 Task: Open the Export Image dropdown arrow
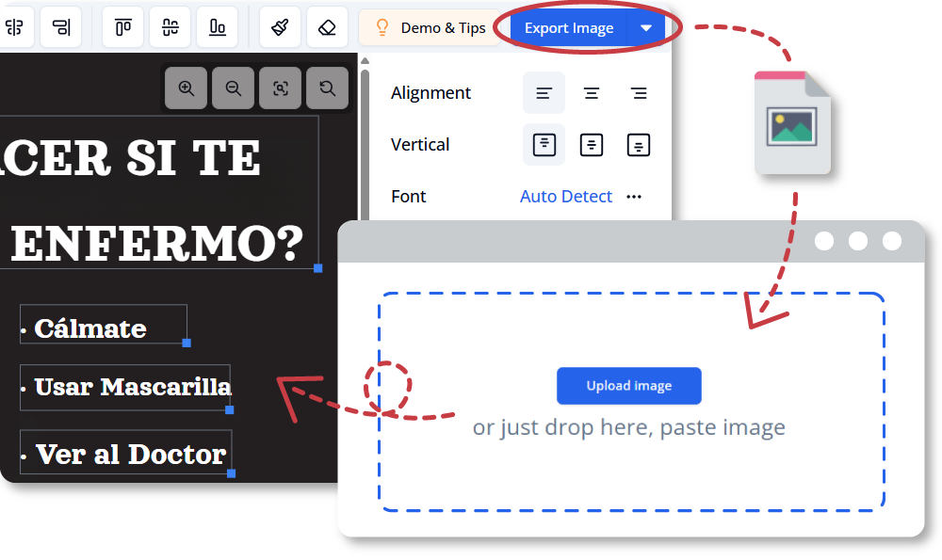point(646,28)
